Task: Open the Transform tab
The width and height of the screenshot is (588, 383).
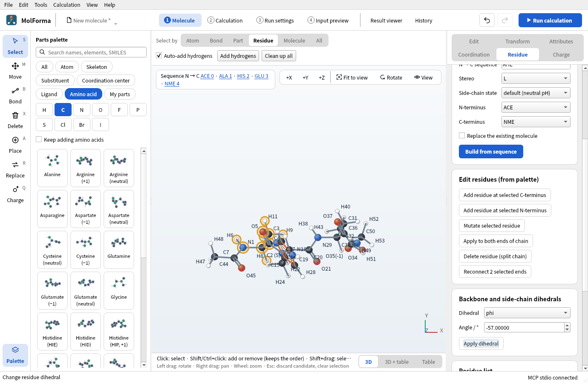Action: tap(518, 41)
